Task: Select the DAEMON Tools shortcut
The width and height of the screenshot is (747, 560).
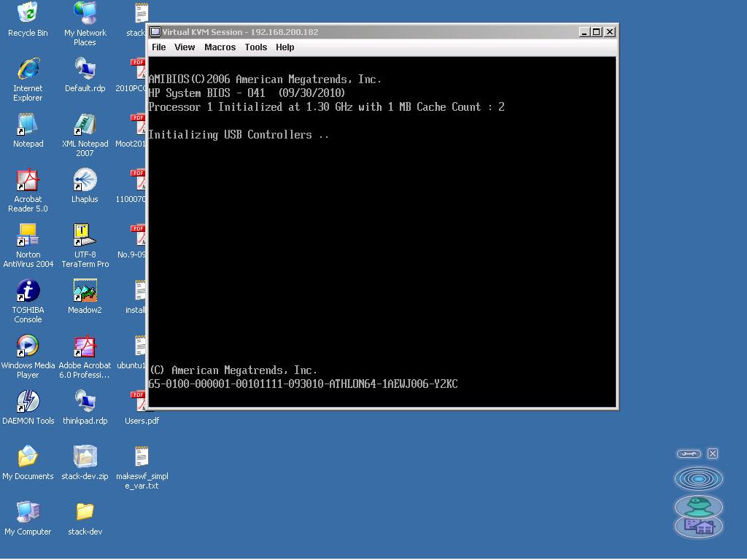Action: tap(28, 402)
